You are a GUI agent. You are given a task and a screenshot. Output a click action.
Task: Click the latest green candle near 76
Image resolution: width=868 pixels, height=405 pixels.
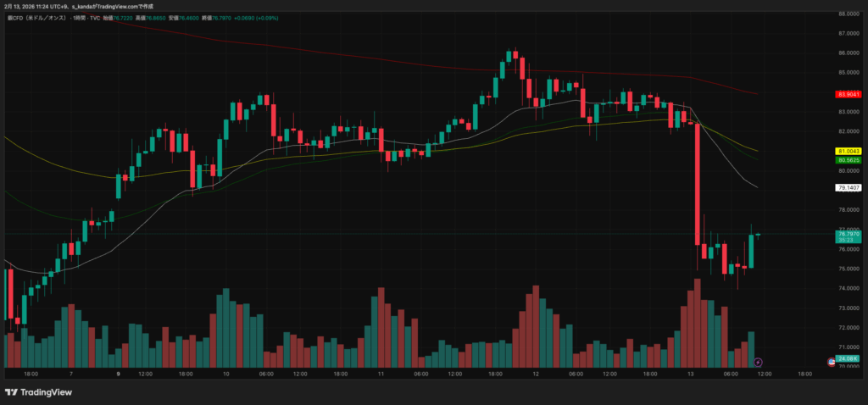click(751, 251)
